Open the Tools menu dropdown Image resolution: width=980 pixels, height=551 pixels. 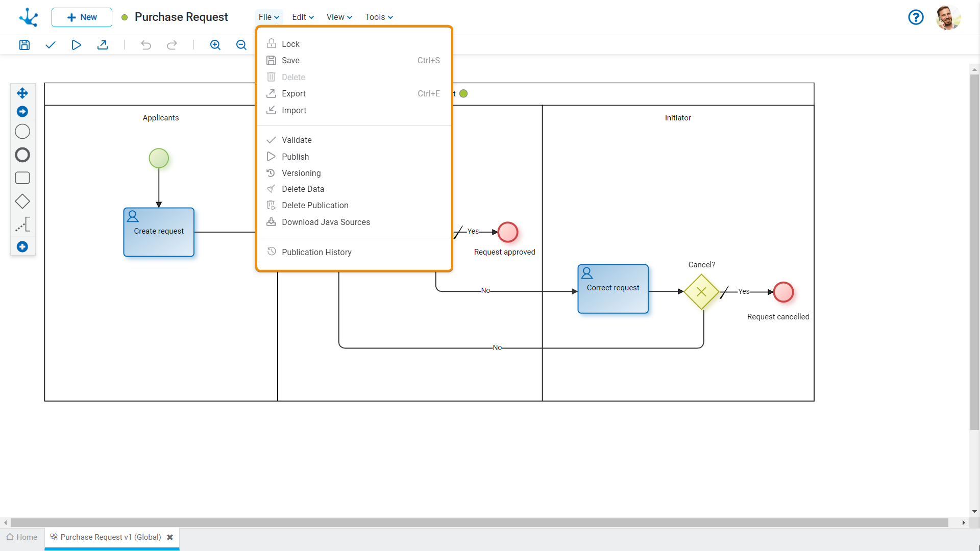[379, 17]
